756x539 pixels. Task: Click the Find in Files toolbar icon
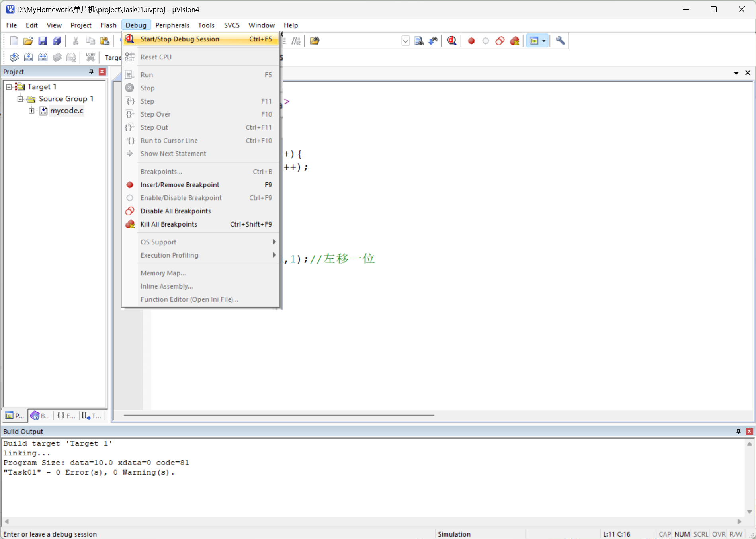pos(419,41)
